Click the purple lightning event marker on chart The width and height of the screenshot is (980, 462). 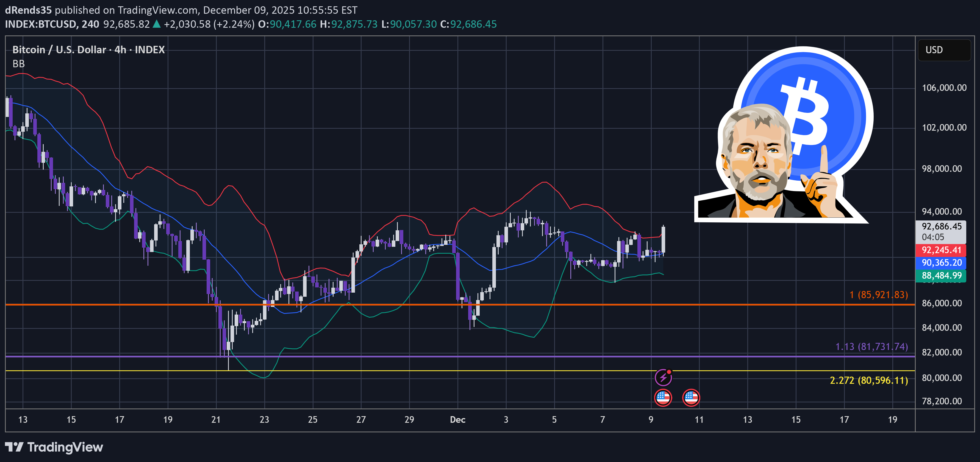click(x=663, y=378)
